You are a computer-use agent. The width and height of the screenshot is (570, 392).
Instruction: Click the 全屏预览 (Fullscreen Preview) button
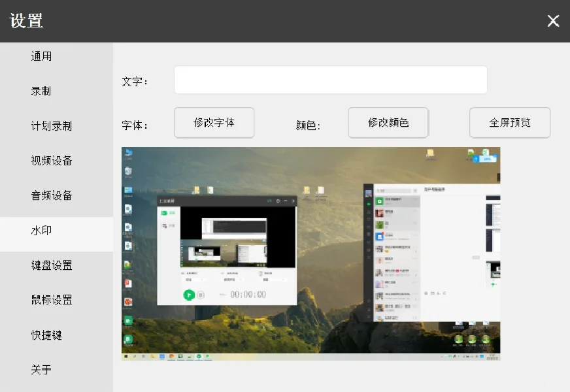pos(510,122)
